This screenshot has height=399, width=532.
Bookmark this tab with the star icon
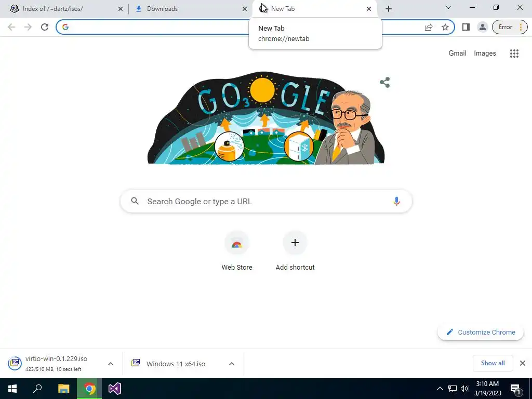pos(445,27)
